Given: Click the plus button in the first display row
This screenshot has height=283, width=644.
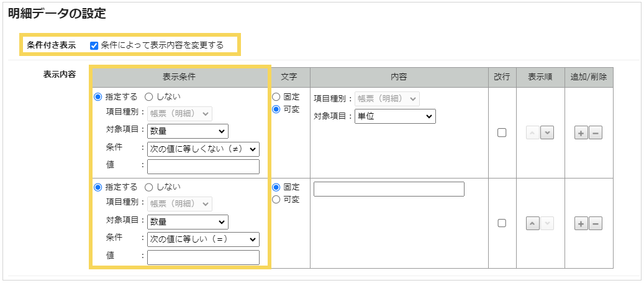Looking at the screenshot, I should pyautogui.click(x=581, y=133).
